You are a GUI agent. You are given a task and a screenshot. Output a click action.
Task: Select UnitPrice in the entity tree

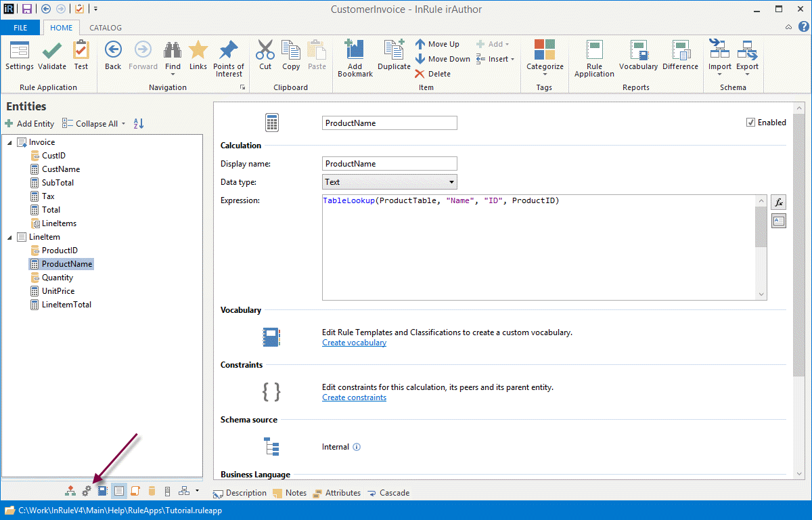pyautogui.click(x=58, y=291)
